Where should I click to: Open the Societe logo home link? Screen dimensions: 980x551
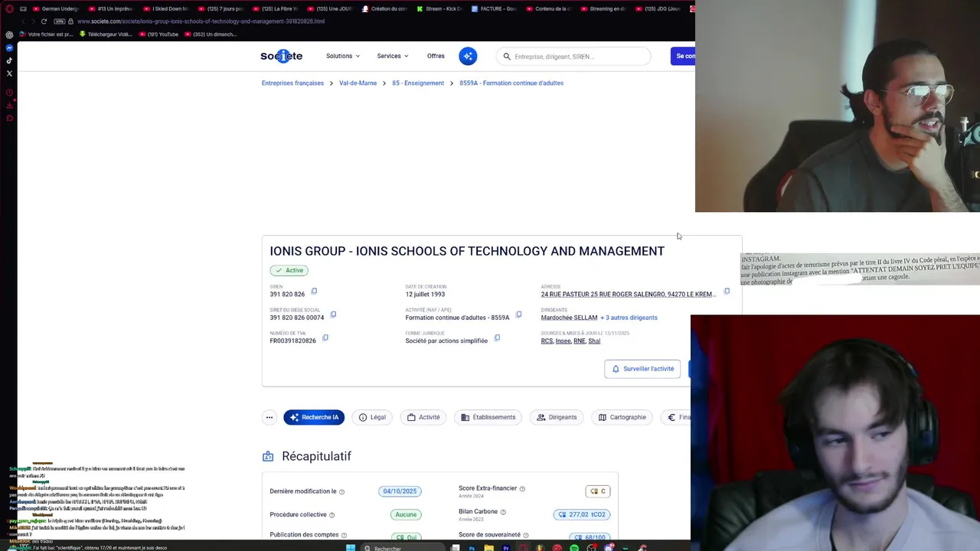[x=281, y=56]
